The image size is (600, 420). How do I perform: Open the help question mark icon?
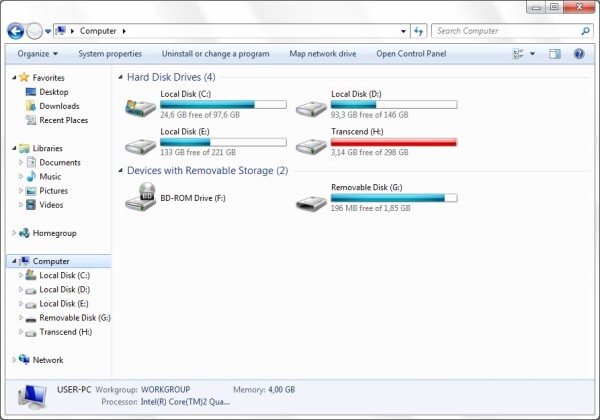pyautogui.click(x=579, y=54)
